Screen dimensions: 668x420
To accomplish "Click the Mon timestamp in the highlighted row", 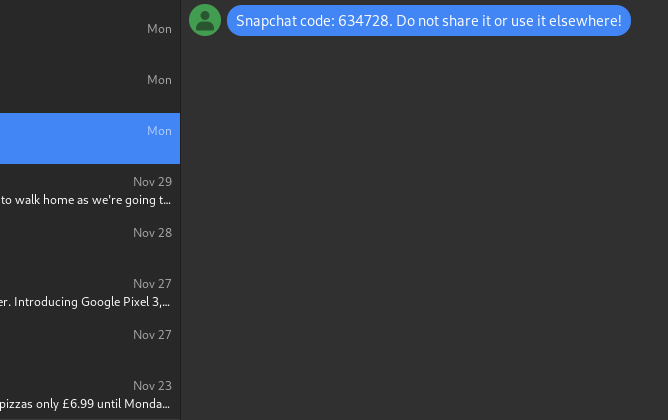I will point(159,131).
